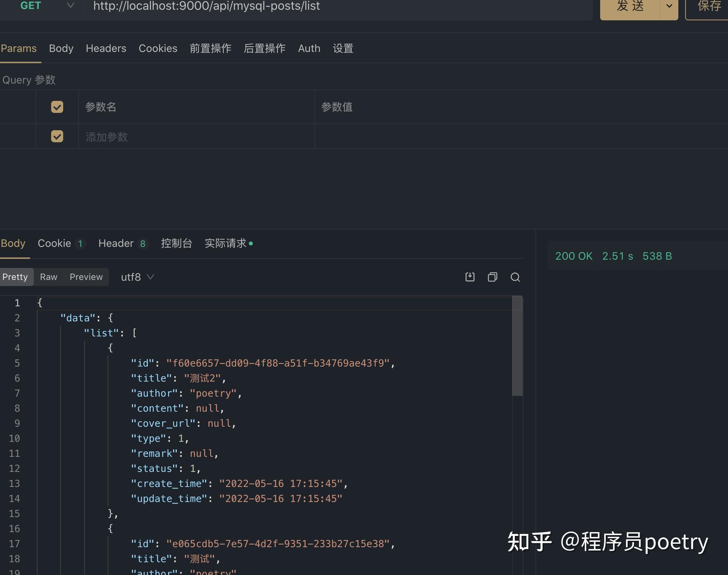Toggle the select-all query params checkbox

(57, 107)
